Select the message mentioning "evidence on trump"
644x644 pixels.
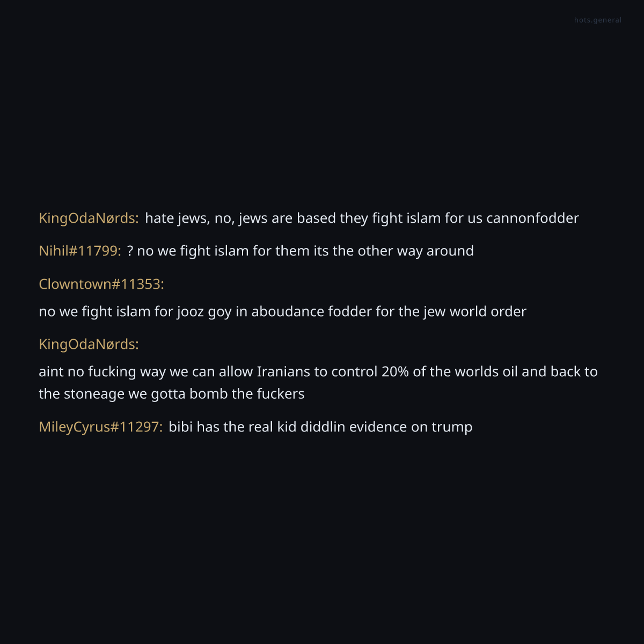coord(320,427)
